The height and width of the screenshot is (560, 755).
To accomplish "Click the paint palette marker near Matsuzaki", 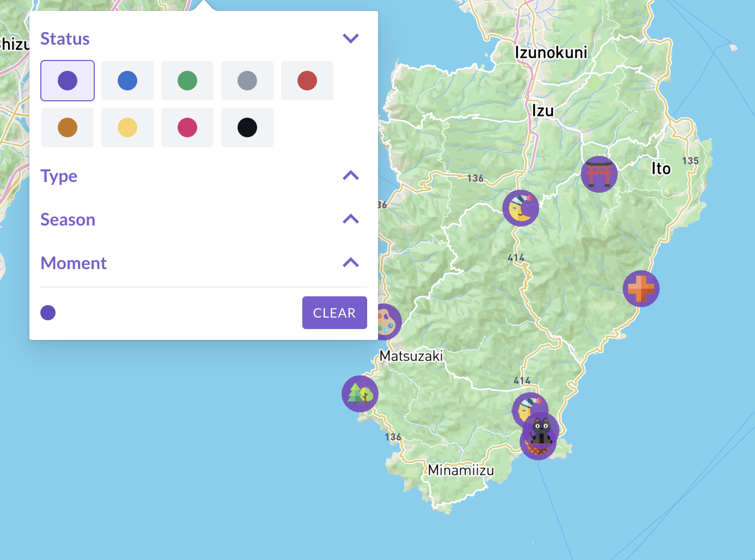I will (389, 322).
